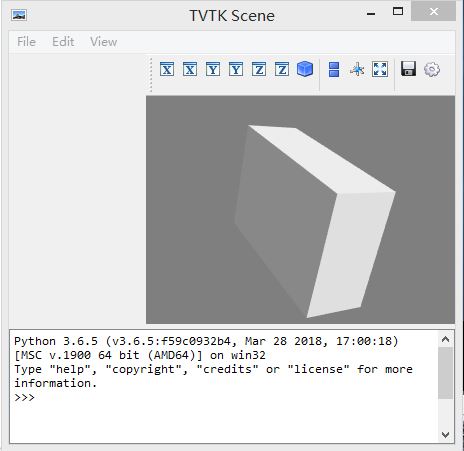This screenshot has width=464, height=451.
Task: Click the Python shell scrollbar up arrow
Action: click(445, 339)
